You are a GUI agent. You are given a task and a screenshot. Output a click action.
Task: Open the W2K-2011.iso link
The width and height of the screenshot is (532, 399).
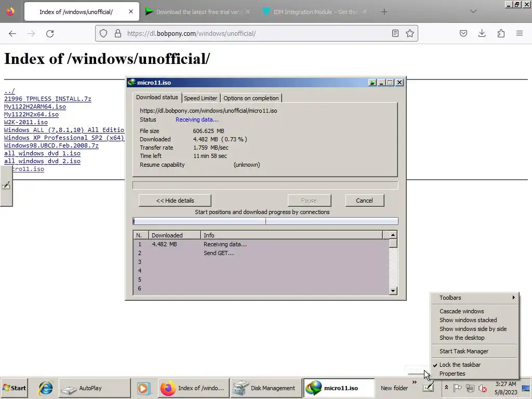[x=26, y=122]
